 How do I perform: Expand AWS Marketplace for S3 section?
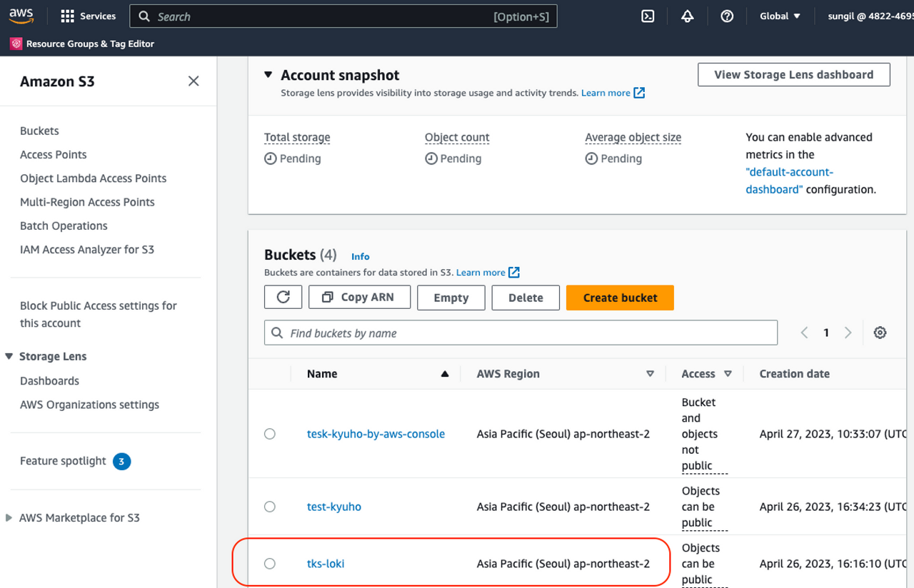point(9,518)
